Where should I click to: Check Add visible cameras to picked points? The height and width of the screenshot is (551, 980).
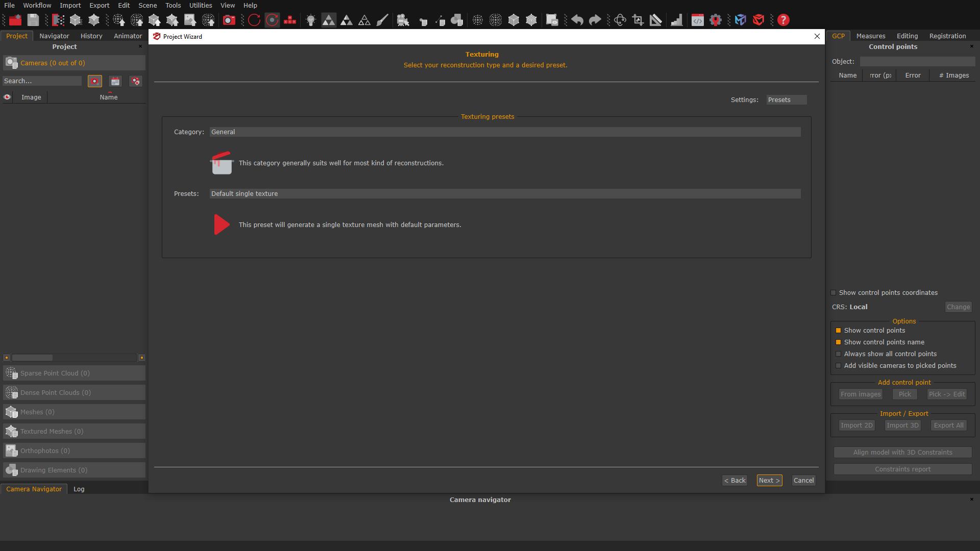(x=838, y=365)
